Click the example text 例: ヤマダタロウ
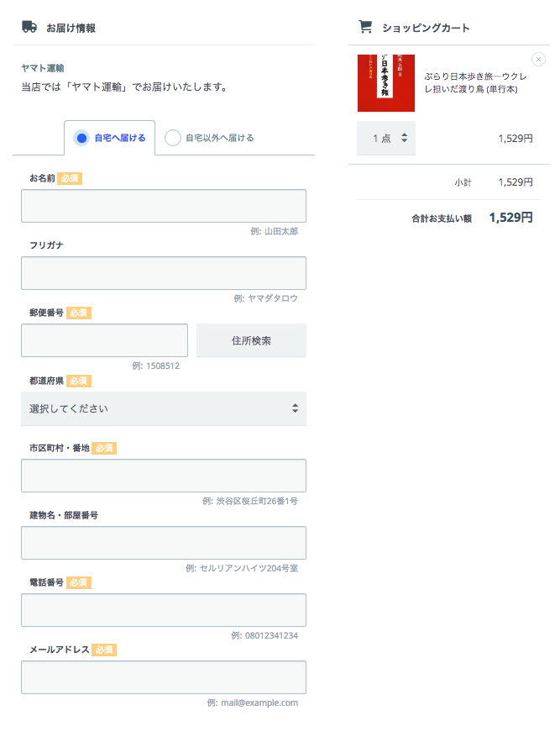The image size is (560, 742). pyautogui.click(x=266, y=298)
